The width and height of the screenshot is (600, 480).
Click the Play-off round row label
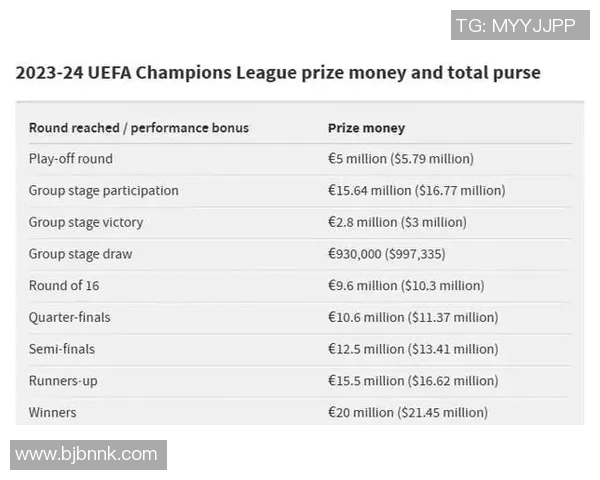pyautogui.click(x=71, y=159)
